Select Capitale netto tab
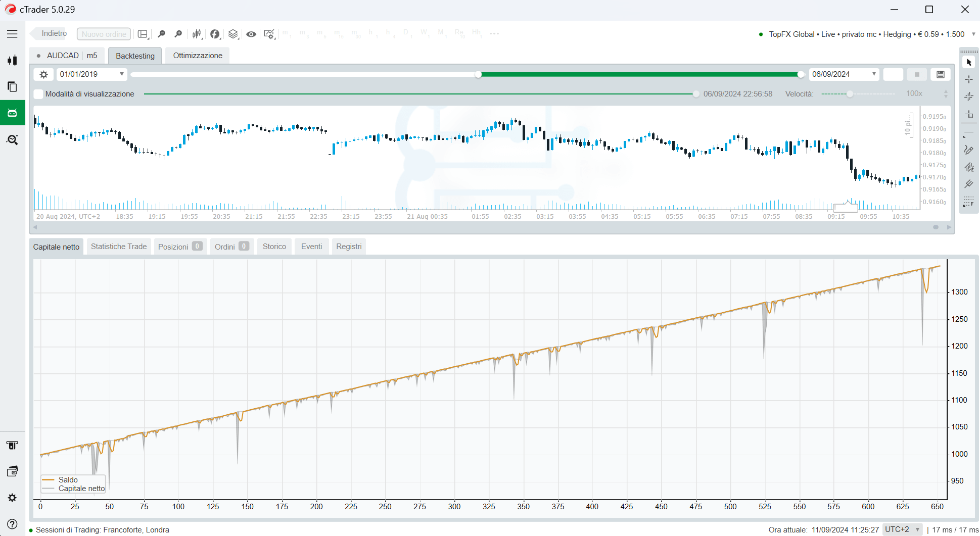Image resolution: width=980 pixels, height=536 pixels. [57, 247]
